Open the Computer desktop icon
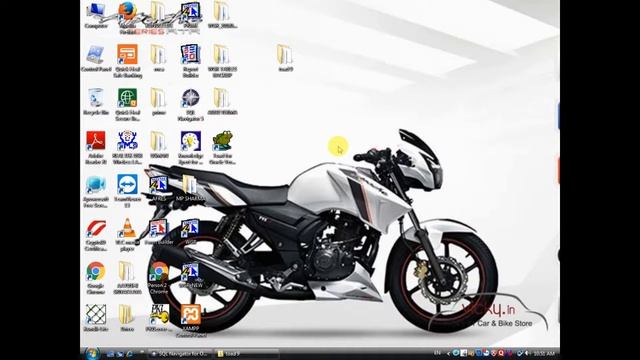The width and height of the screenshot is (640, 360). pos(96,16)
